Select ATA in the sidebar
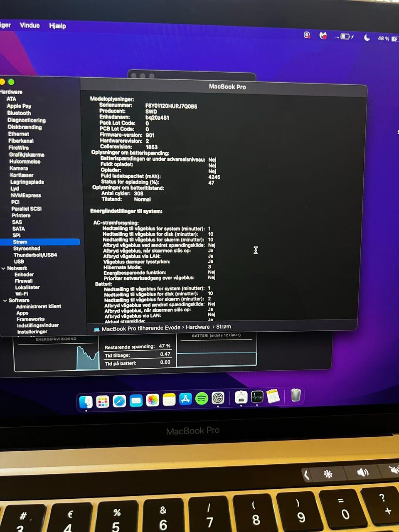This screenshot has height=532, width=399. [11, 99]
